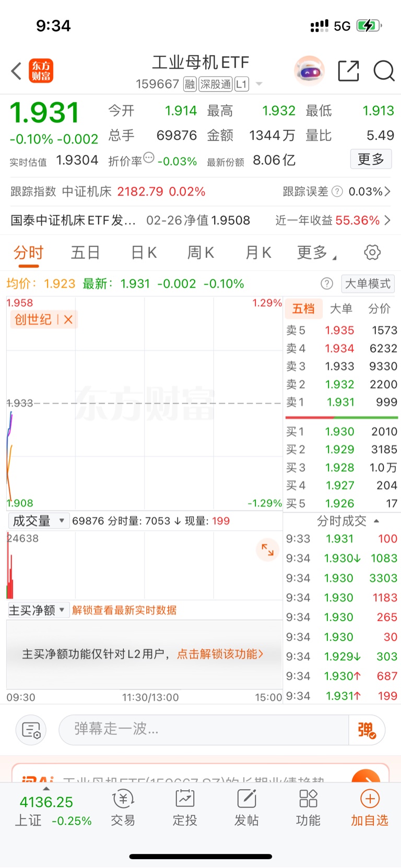
Task: Tap 加自选 add to watchlist
Action: [370, 808]
